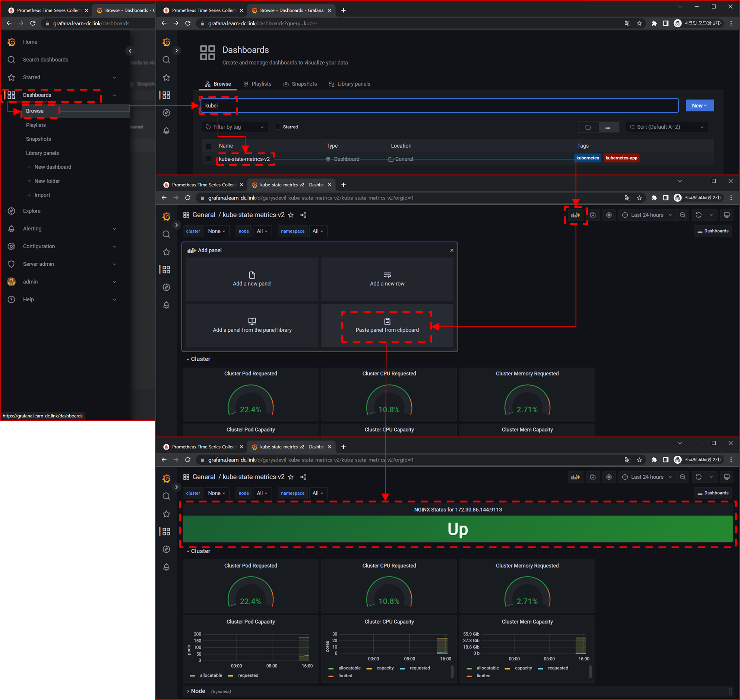Screen dimensions: 740x700
Task: Open the namespace All dropdown
Action: (318, 231)
